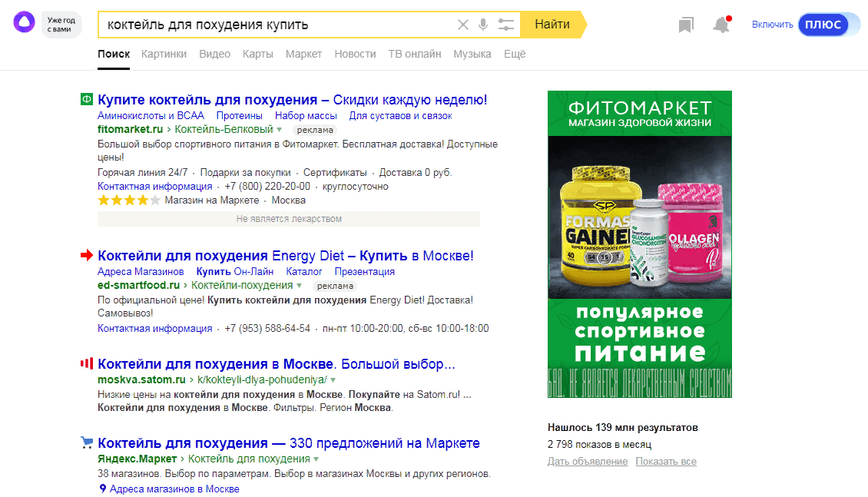Open advanced search filter settings icon
The image size is (868, 497).
pos(505,25)
